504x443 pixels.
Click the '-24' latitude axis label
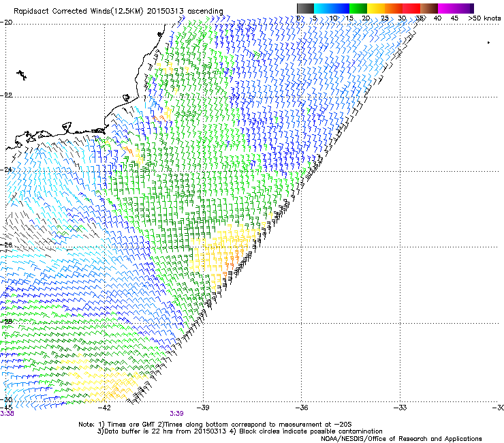(6, 170)
